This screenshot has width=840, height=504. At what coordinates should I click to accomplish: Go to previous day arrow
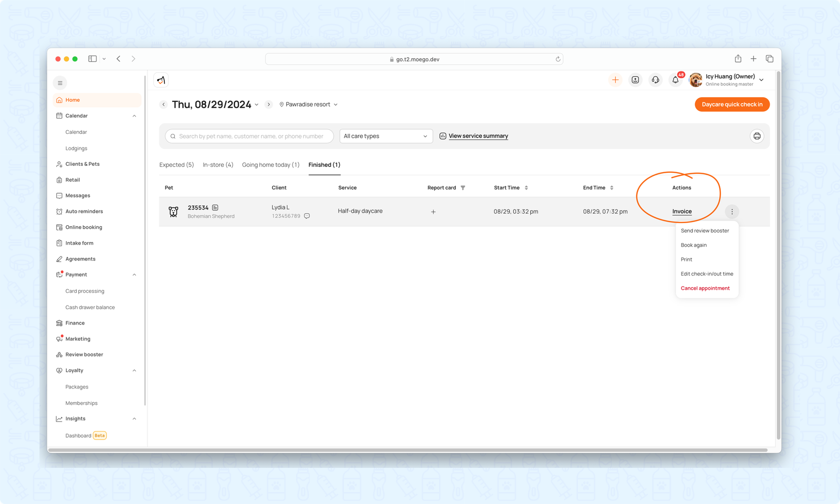[x=164, y=104]
